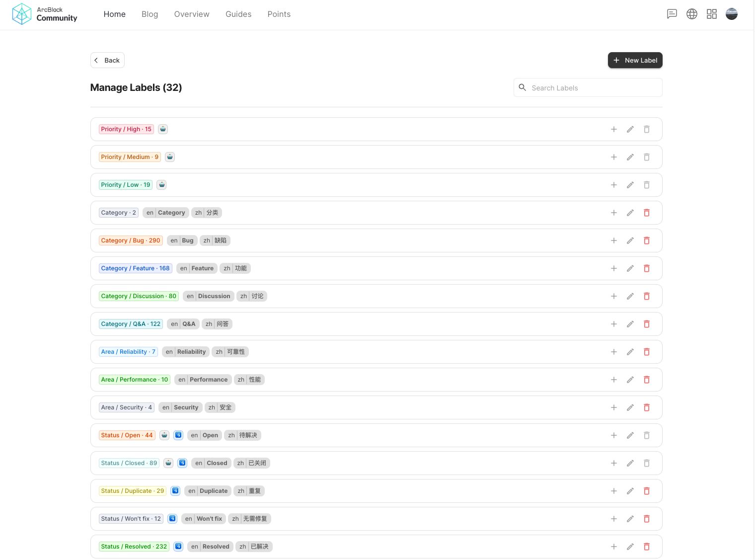The image size is (755, 560).
Task: Click the user avatar in top right
Action: tap(731, 14)
